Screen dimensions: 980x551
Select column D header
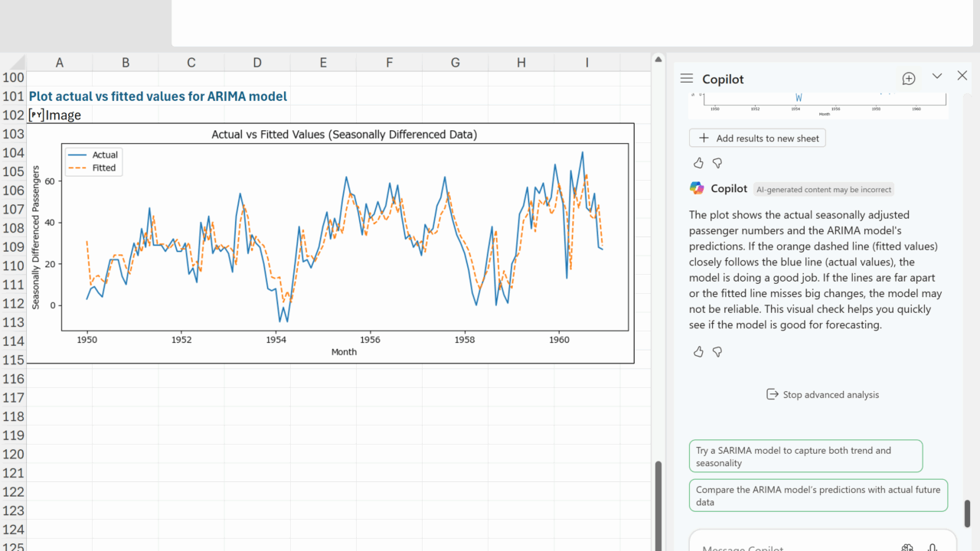click(256, 63)
